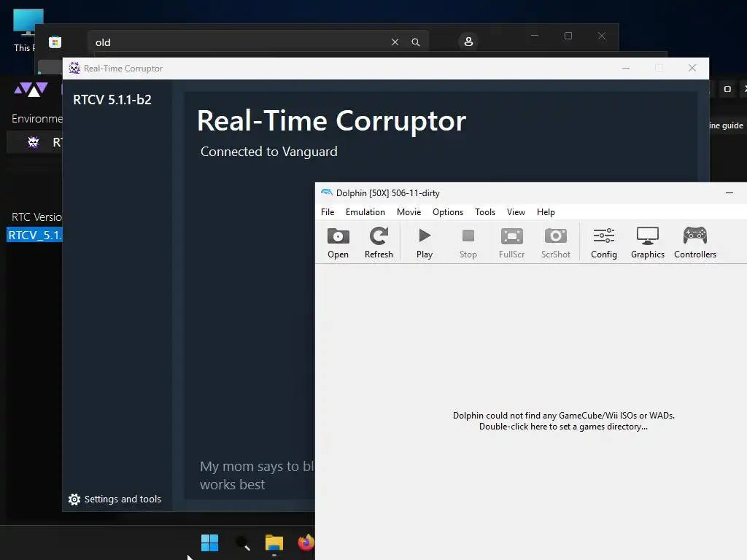Close the Real-Time Corruptor window

coord(692,68)
